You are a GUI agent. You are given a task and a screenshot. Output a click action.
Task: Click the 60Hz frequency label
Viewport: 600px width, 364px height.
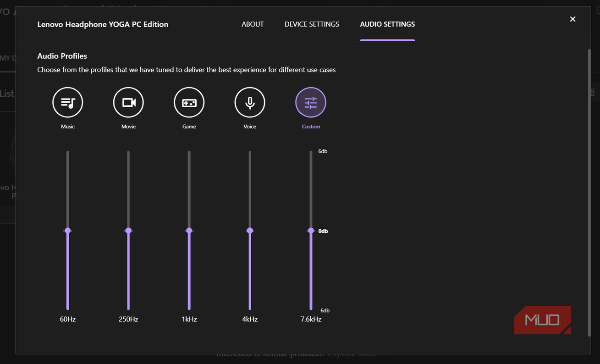(68, 319)
